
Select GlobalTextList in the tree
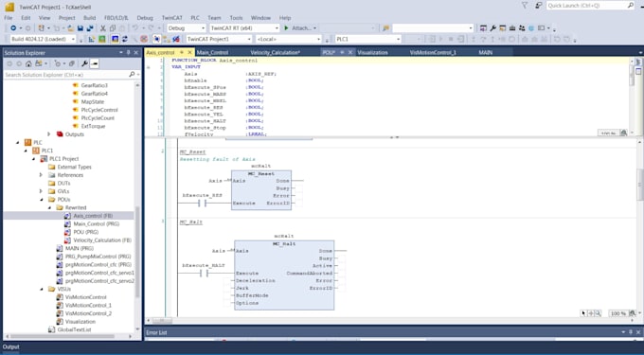(x=74, y=329)
